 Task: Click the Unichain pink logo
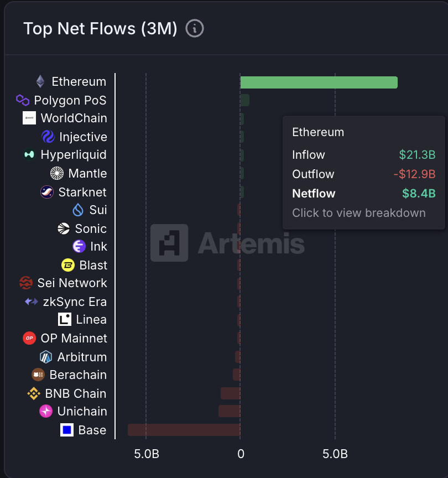point(46,411)
